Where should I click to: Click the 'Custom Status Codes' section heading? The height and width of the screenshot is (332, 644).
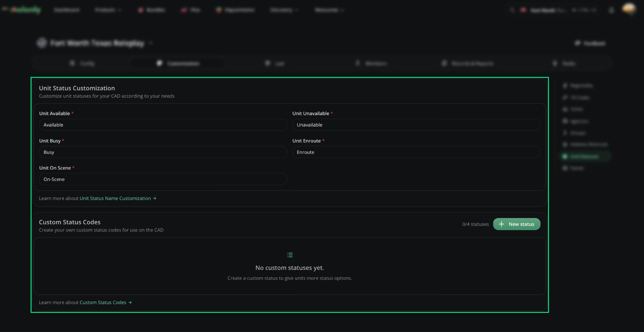70,222
